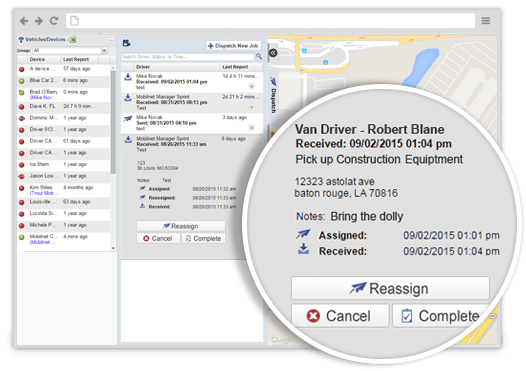
Task: Open the browser hamburger menu
Action: 485,21
